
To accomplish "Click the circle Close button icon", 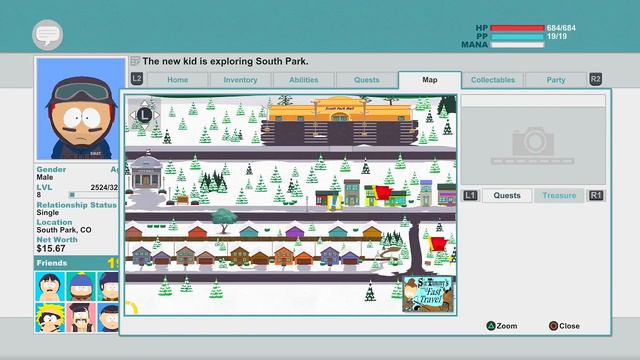I will point(553,326).
